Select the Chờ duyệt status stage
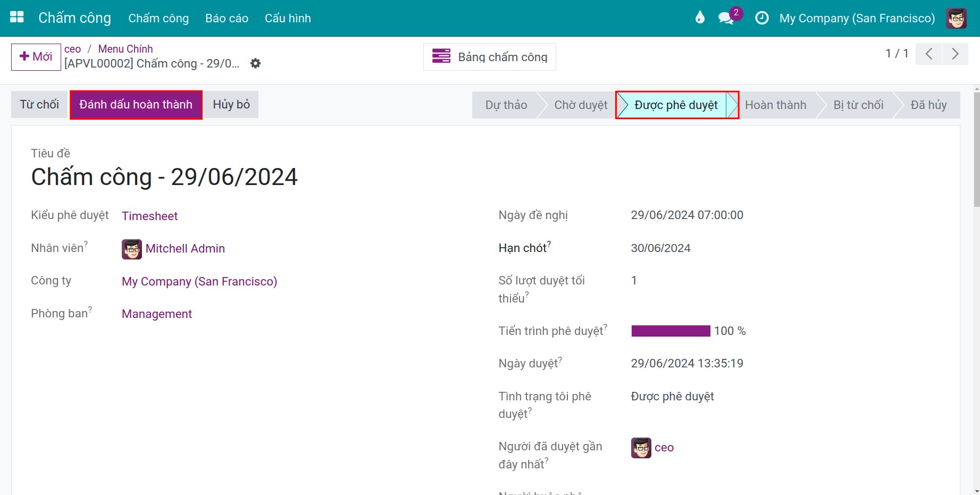The height and width of the screenshot is (495, 980). [581, 105]
